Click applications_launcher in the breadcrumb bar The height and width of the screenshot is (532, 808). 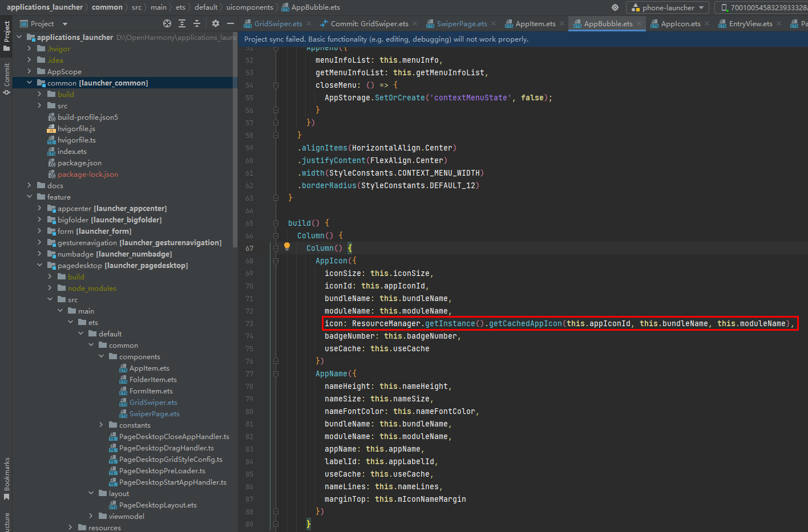coord(45,7)
